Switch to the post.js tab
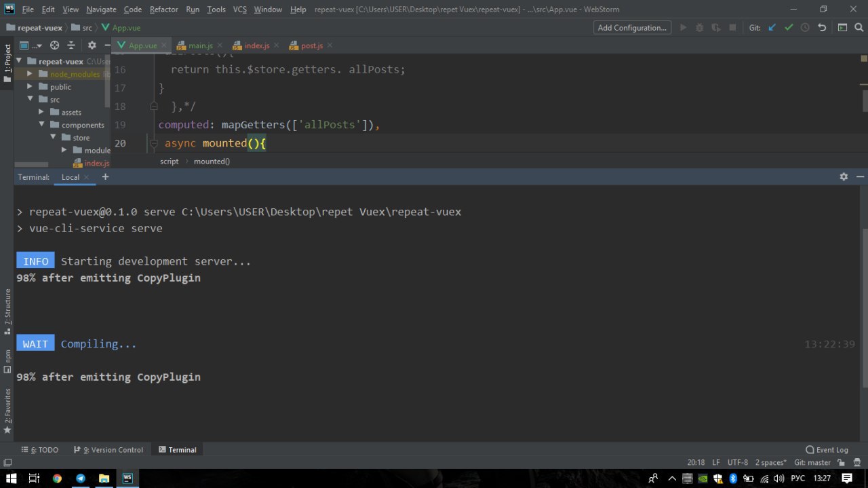 pyautogui.click(x=312, y=45)
